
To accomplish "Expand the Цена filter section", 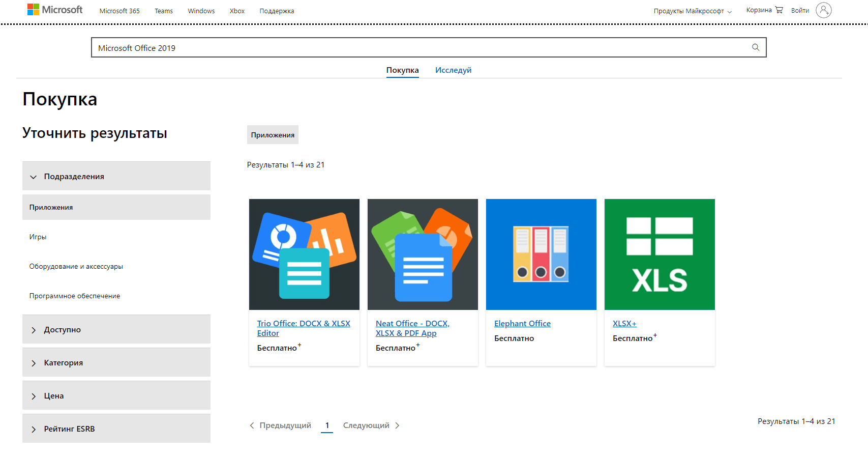I will click(116, 395).
